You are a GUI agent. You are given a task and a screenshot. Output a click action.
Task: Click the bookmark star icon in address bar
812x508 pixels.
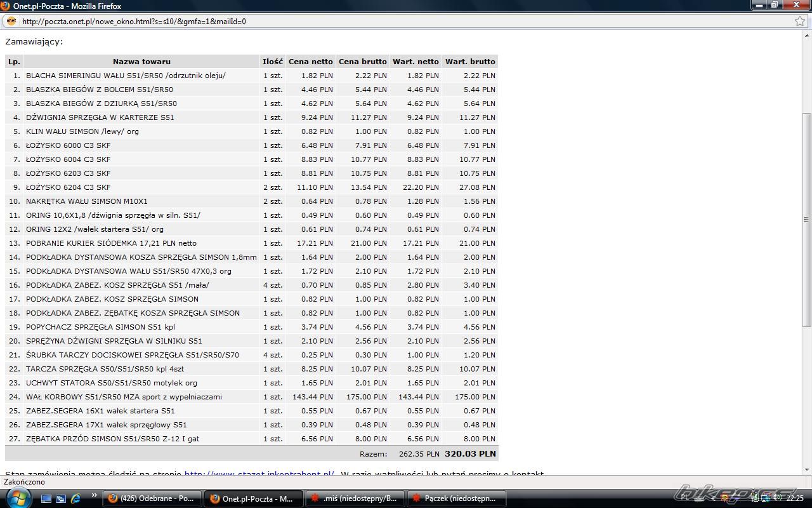coord(800,21)
